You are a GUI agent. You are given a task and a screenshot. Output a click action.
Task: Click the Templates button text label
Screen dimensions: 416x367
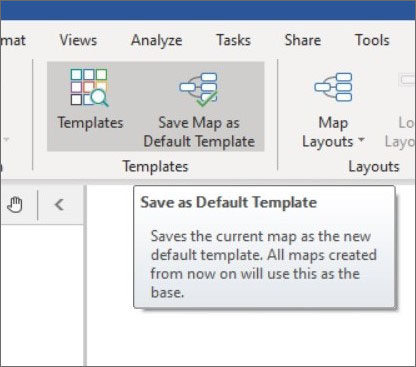90,122
